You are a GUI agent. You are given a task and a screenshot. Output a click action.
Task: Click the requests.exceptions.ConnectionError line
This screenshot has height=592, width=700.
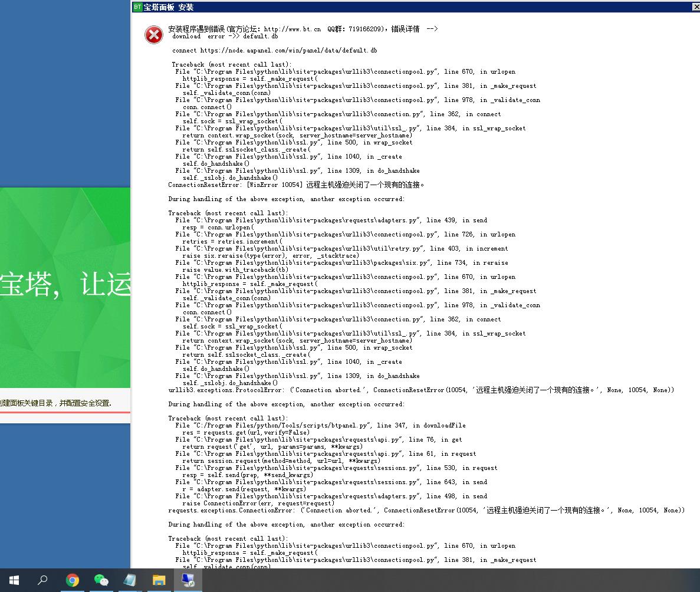(x=426, y=510)
